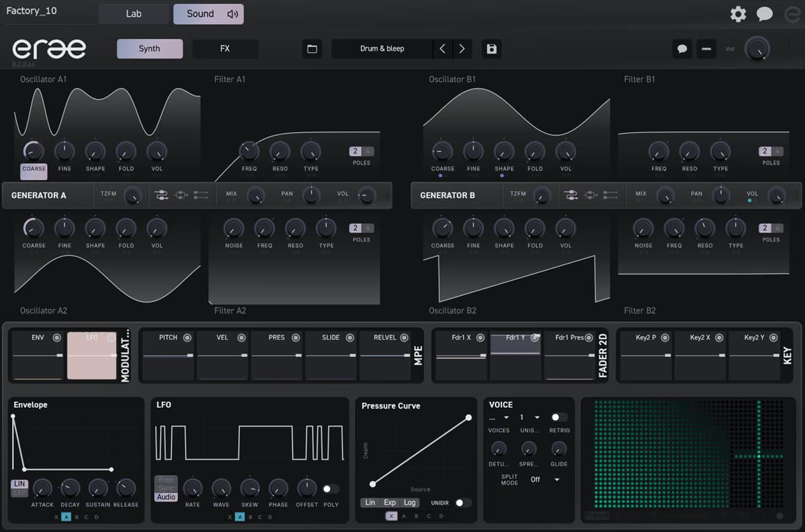
Task: Click the comment icon next to the Vol knob
Action: pos(682,49)
